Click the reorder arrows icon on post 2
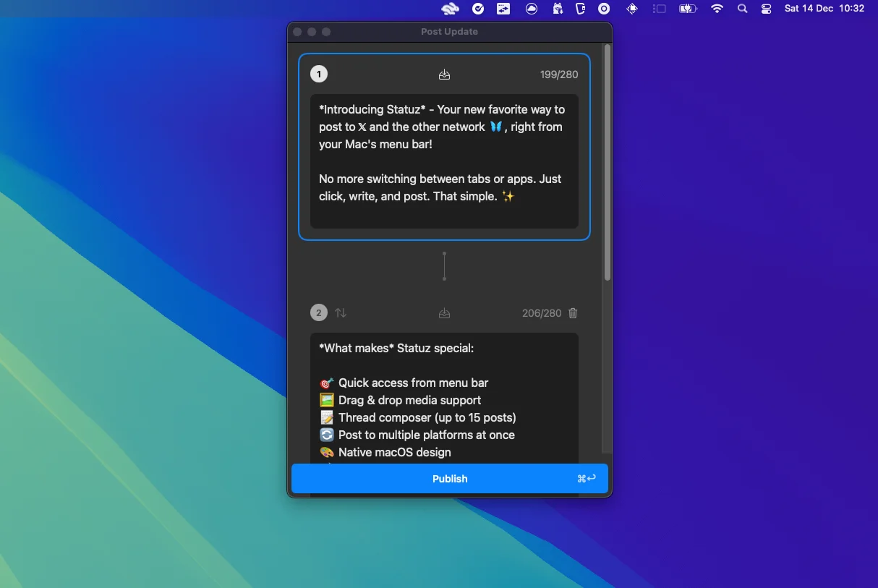This screenshot has height=588, width=878. [341, 313]
